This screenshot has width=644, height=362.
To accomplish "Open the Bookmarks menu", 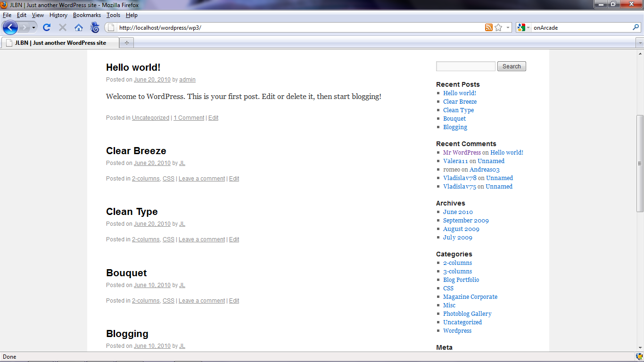I will pyautogui.click(x=87, y=15).
